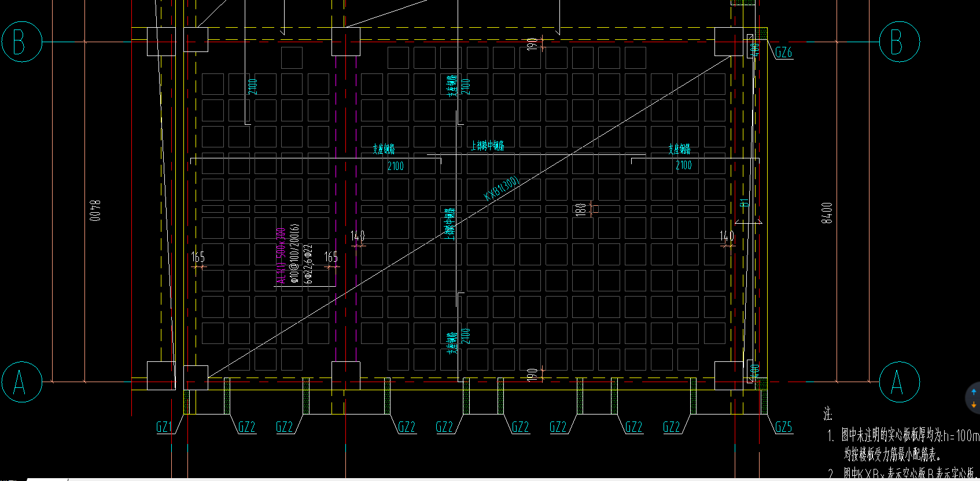Image resolution: width=980 pixels, height=481 pixels.
Task: Select the 180 dimension text
Action: click(x=580, y=209)
